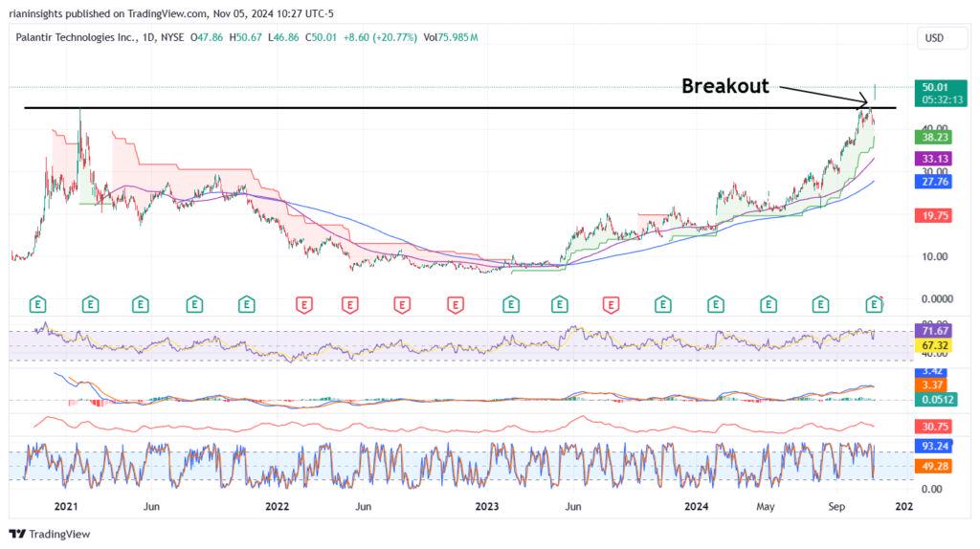Click the Sep label on time axis

(x=836, y=507)
